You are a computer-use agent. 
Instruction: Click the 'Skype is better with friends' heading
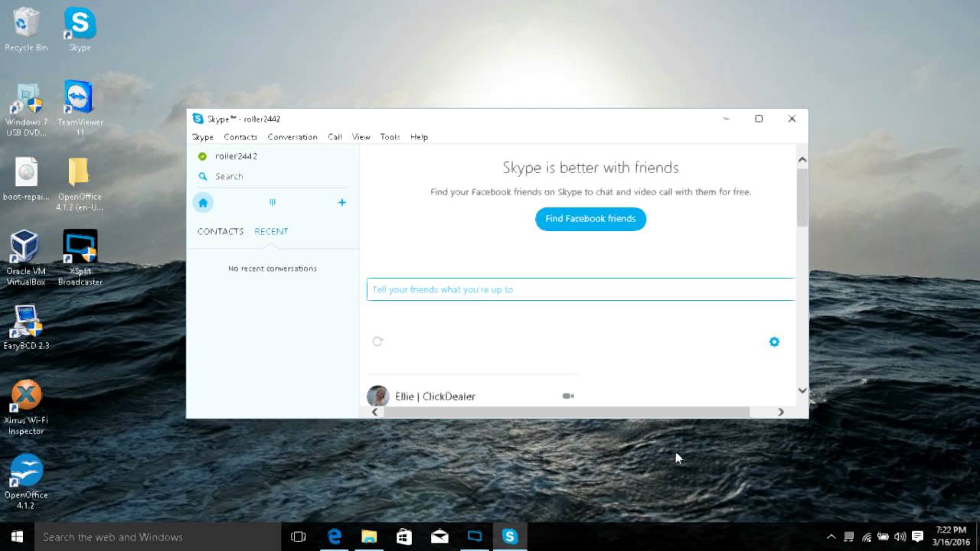(590, 168)
